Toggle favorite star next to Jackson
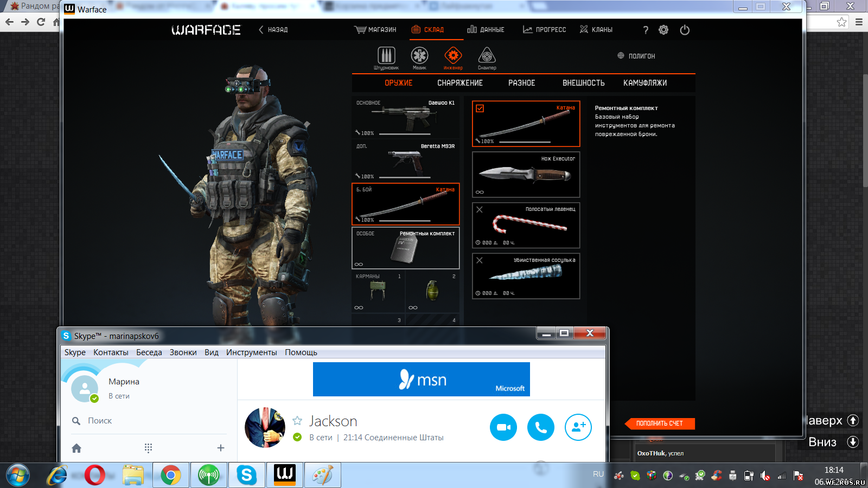The height and width of the screenshot is (488, 868). pos(297,421)
